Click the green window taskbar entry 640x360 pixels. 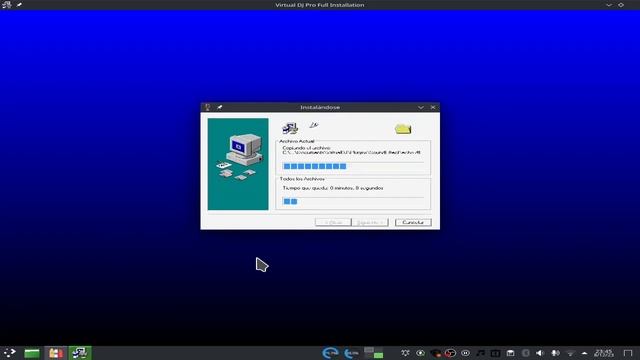click(32, 353)
